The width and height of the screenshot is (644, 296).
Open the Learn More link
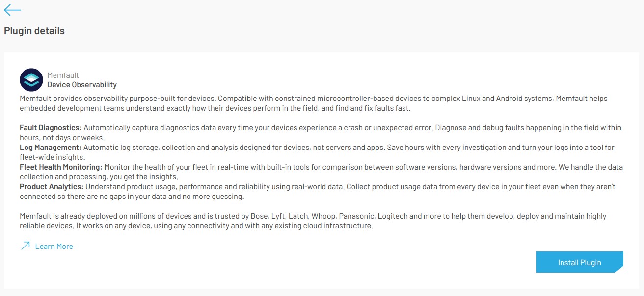pos(54,247)
